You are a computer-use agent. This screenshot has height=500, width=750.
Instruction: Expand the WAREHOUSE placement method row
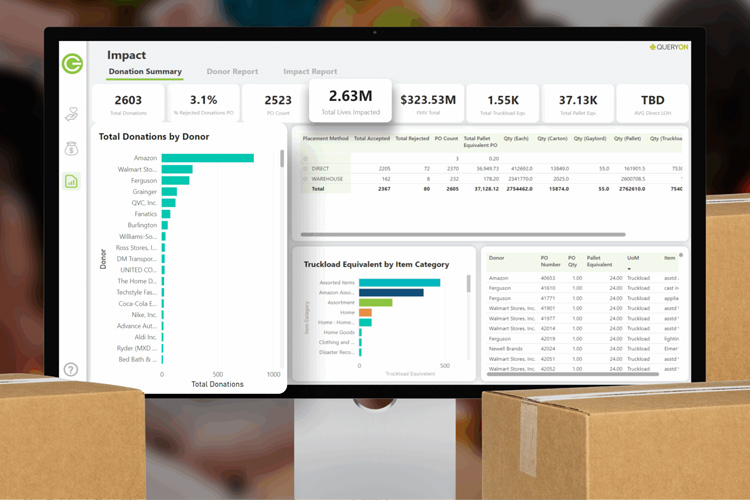[305, 179]
